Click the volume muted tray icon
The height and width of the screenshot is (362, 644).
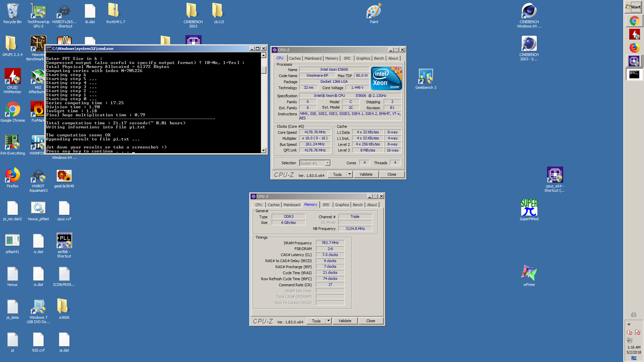(630, 332)
